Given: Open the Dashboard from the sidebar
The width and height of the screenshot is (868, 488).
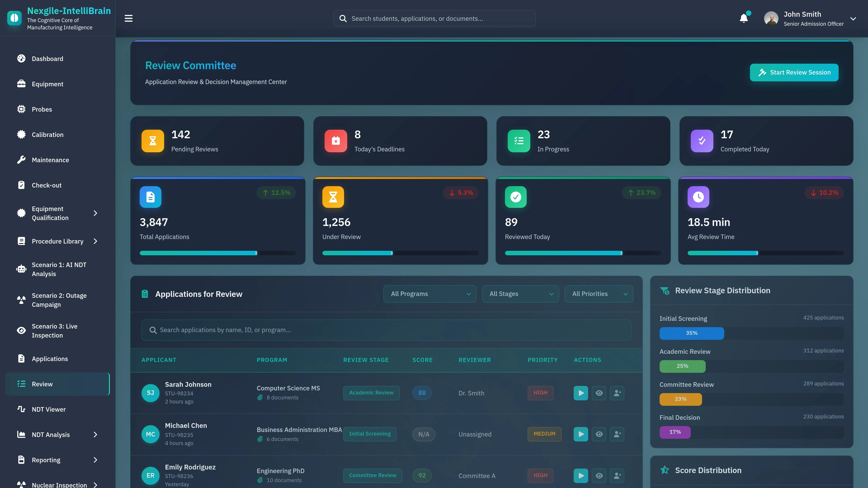Looking at the screenshot, I should 47,59.
